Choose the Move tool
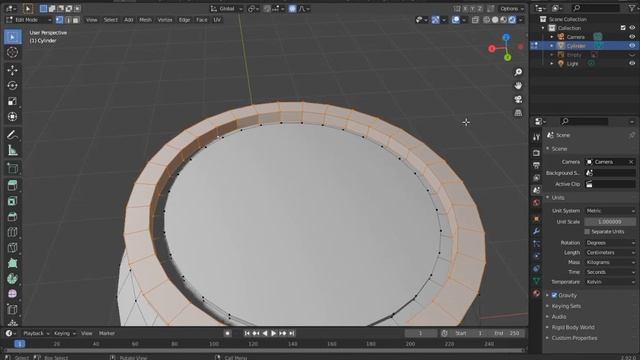This screenshot has width=640, height=360. click(x=13, y=70)
